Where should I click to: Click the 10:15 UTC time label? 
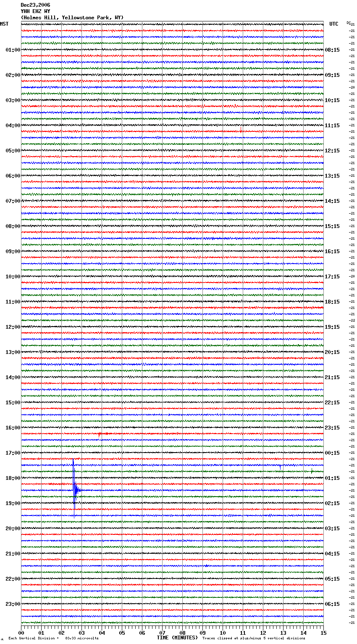332,100
